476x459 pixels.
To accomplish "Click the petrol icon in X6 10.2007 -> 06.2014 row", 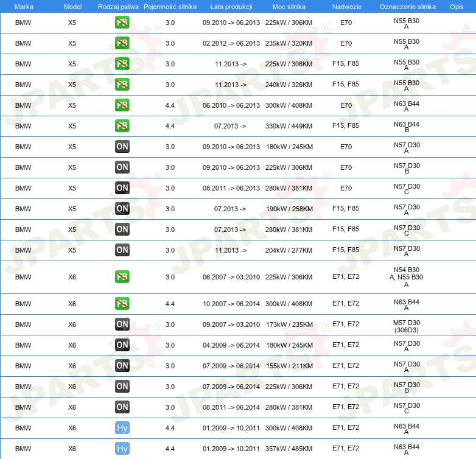I will tap(122, 303).
